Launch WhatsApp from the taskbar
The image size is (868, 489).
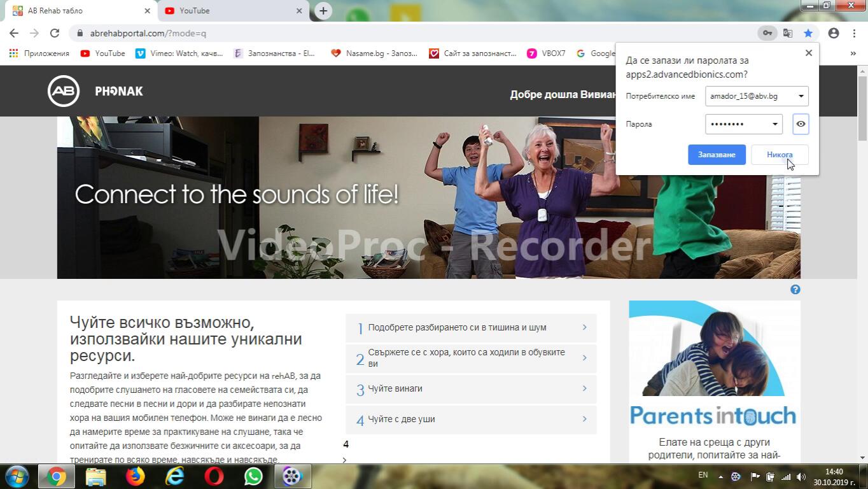[x=253, y=476]
